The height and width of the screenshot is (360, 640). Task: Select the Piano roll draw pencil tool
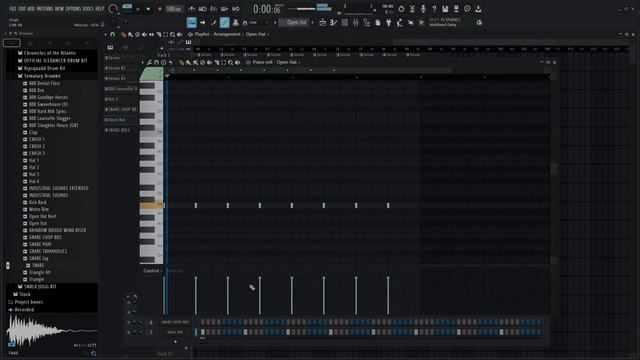(x=182, y=62)
